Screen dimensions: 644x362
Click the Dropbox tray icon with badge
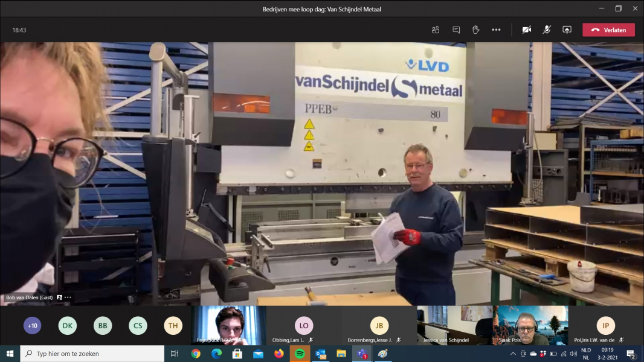(x=543, y=354)
